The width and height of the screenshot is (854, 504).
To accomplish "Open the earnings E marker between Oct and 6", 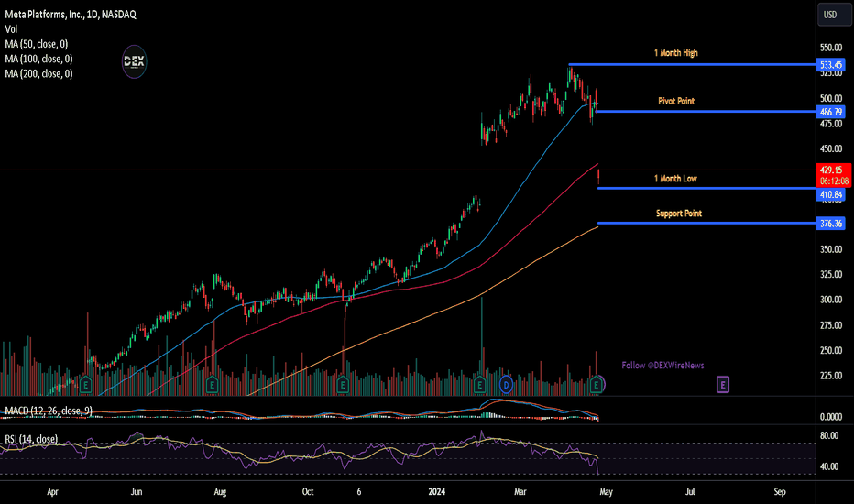I will point(343,385).
